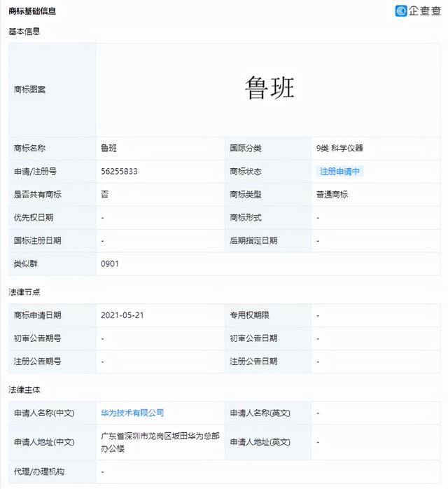448x489 pixels.
Task: Click the 国际分类 label
Action: (246, 148)
